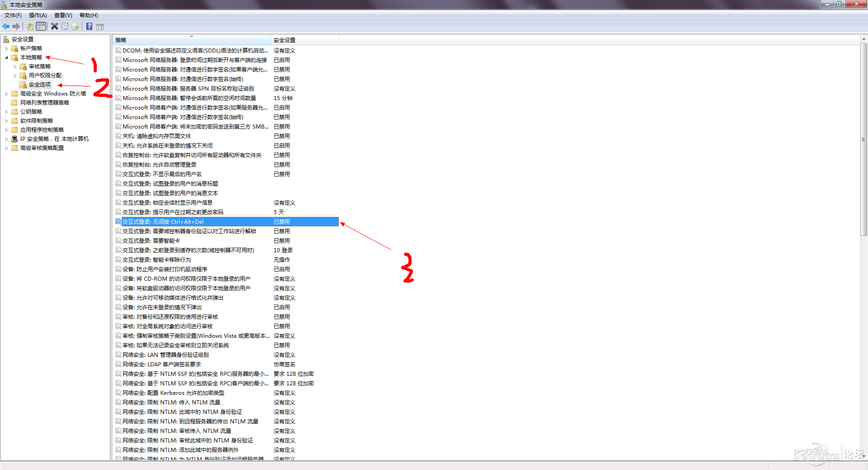868x470 pixels.
Task: Click policy icon of DCOM row
Action: click(x=118, y=50)
